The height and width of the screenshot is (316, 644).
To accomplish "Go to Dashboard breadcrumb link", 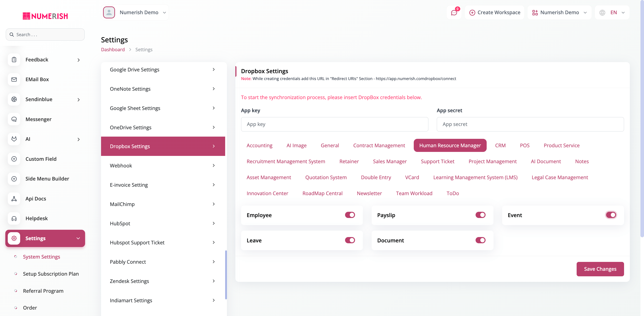I will [113, 49].
